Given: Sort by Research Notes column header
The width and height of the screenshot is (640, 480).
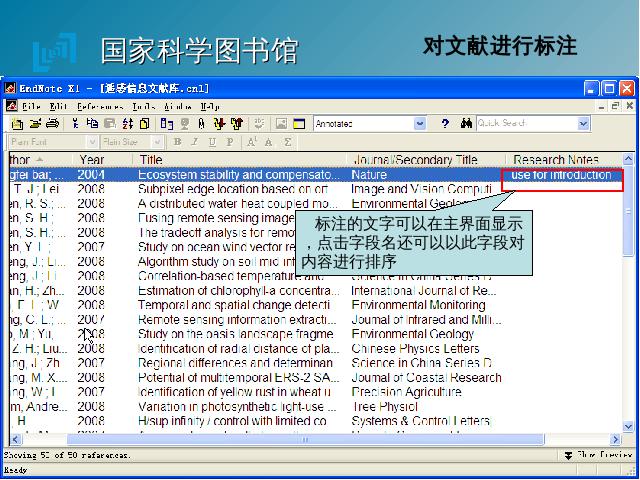Looking at the screenshot, I should pos(556,160).
